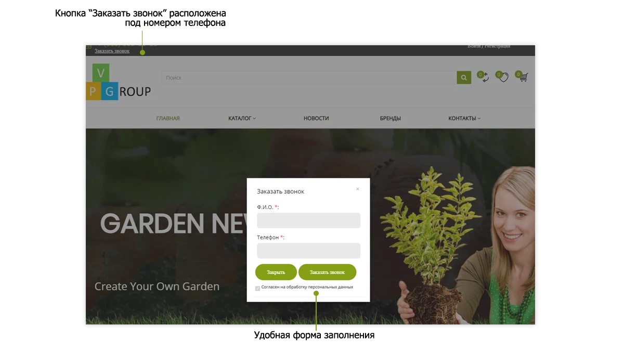Submit with the green Заказать звонок button
Viewport: 624px width, 364px height.
pyautogui.click(x=327, y=272)
